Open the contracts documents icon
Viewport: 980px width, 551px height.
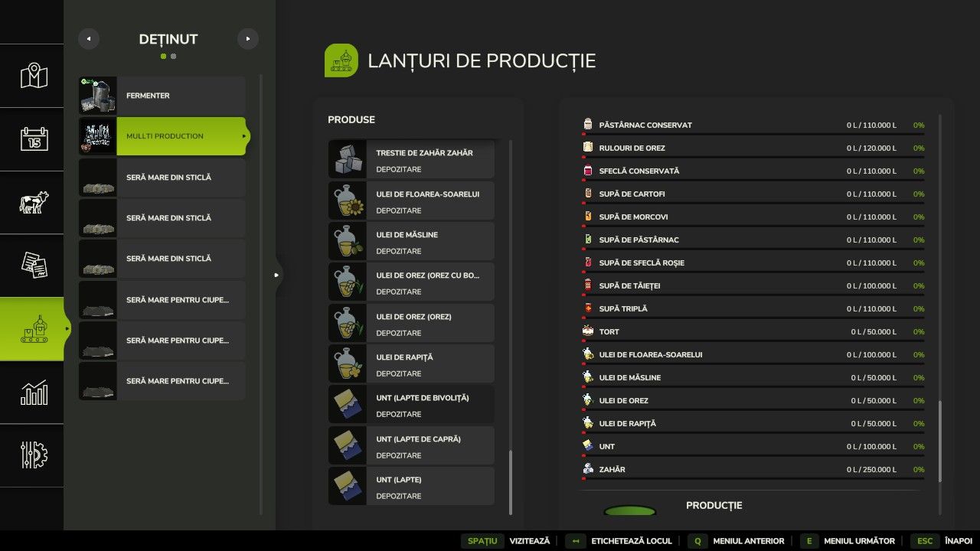point(33,266)
